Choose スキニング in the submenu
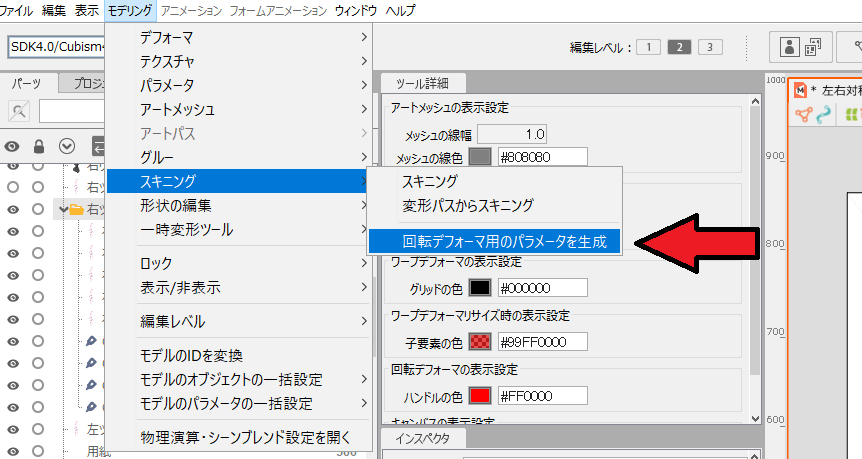Screen dimensions: 862x459 (x=495, y=181)
